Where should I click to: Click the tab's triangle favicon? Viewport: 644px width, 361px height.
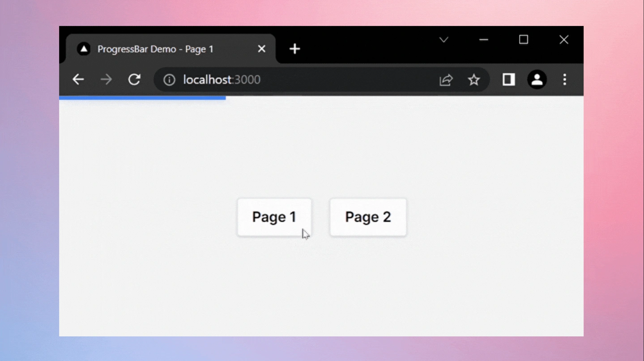click(84, 49)
